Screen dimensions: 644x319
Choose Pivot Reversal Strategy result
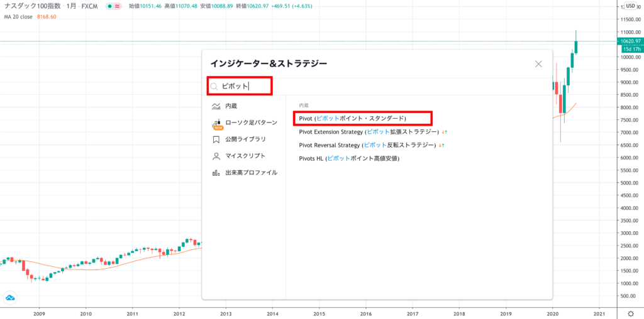tap(367, 145)
